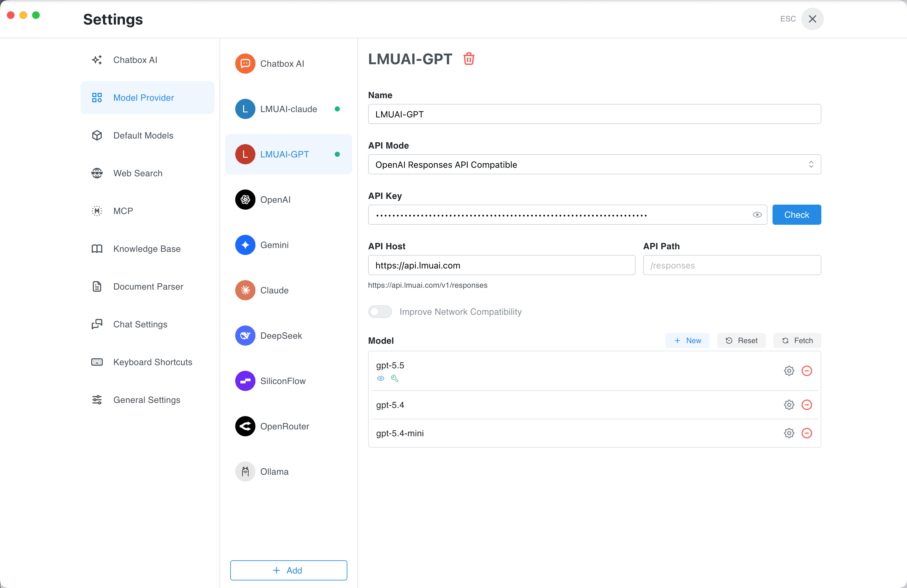Click the Chat Settings bubbles icon
The width and height of the screenshot is (907, 588).
click(97, 324)
